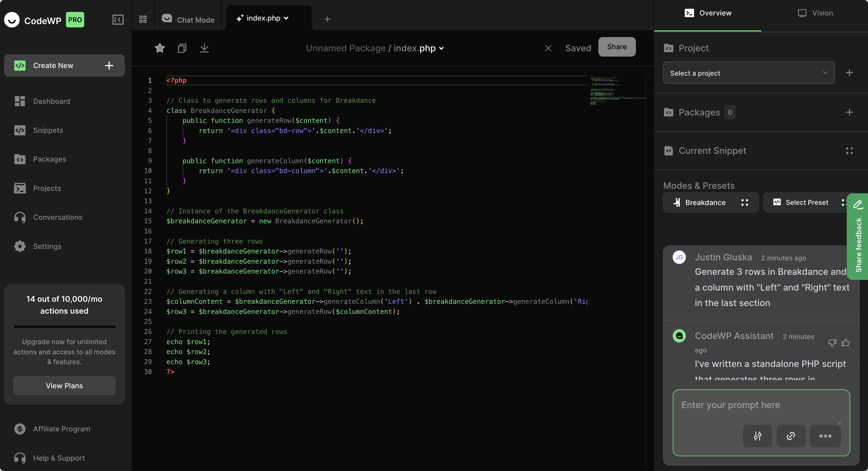The height and width of the screenshot is (471, 868).
Task: Click the Packages count badge 0
Action: point(730,112)
